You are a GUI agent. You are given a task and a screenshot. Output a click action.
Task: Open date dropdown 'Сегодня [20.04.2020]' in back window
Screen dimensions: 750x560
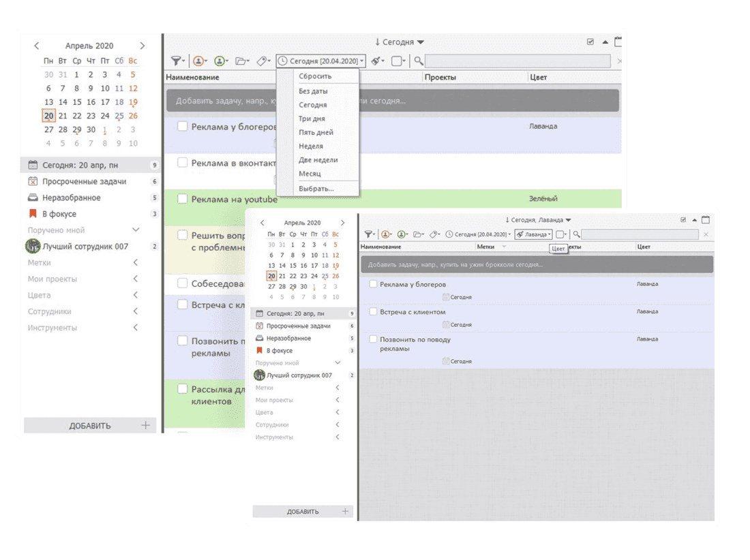[x=321, y=61]
